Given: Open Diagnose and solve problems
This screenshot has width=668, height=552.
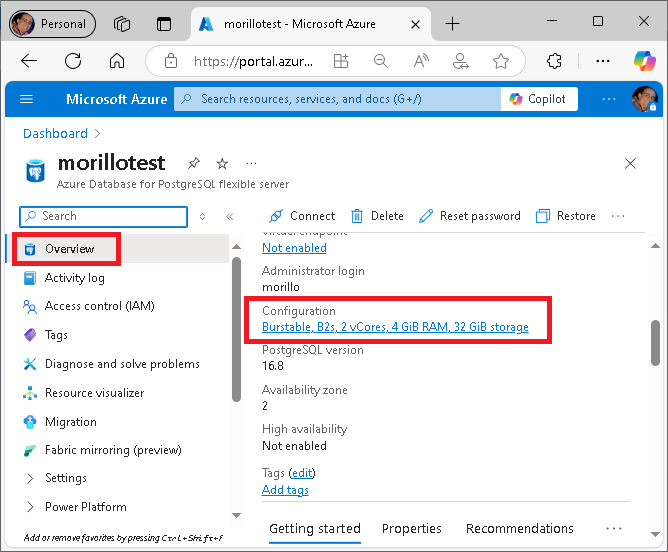Looking at the screenshot, I should coord(122,364).
